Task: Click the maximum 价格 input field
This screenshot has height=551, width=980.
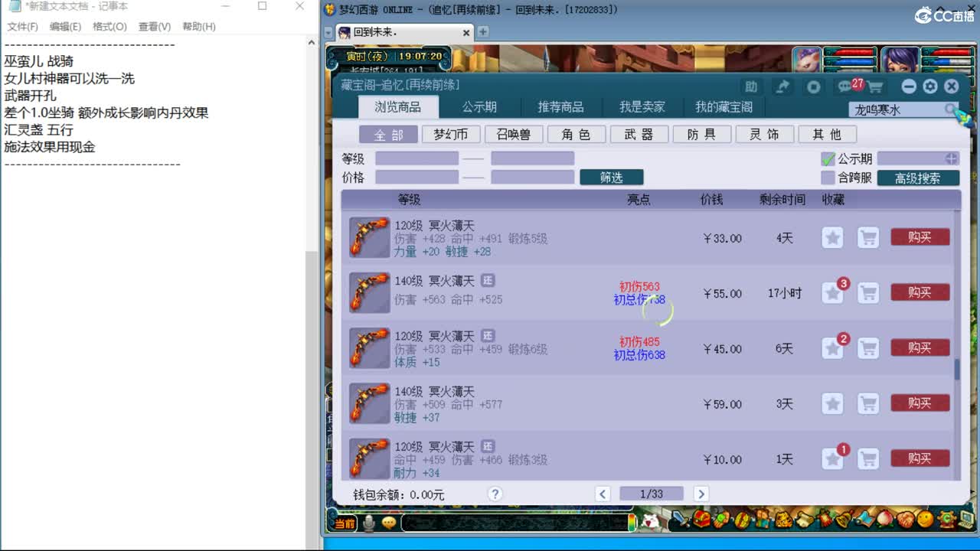Action: pyautogui.click(x=533, y=177)
